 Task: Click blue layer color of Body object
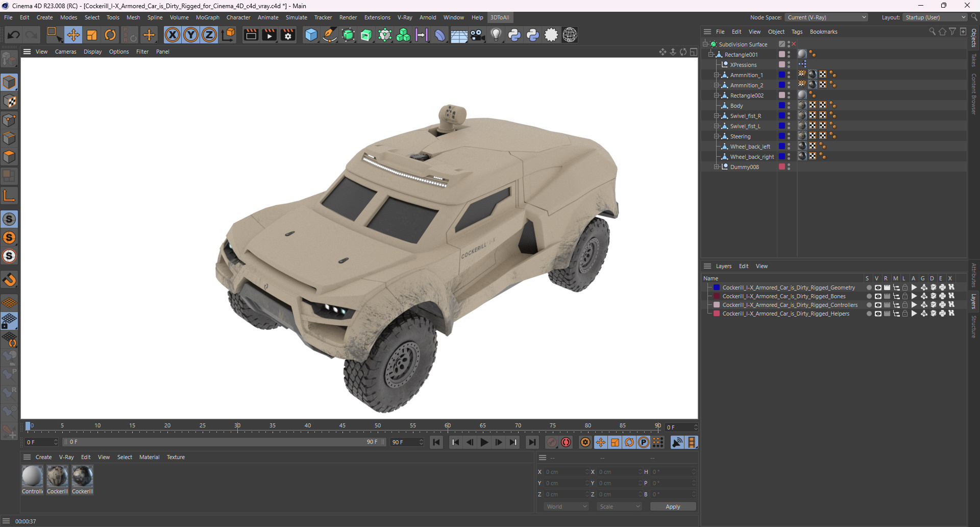[781, 106]
